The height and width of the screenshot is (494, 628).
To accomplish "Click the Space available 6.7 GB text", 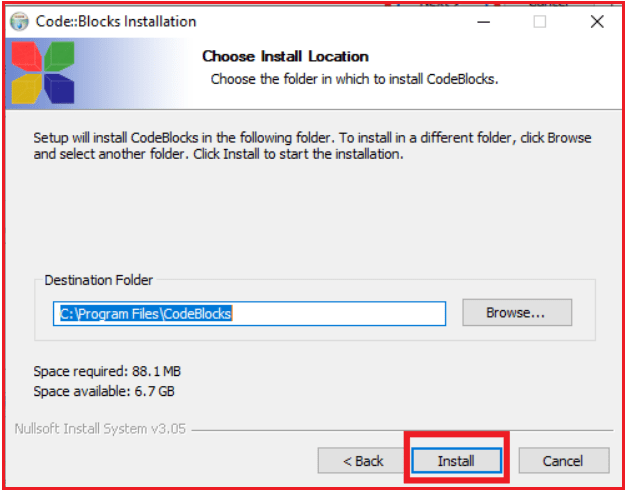I will point(104,391).
